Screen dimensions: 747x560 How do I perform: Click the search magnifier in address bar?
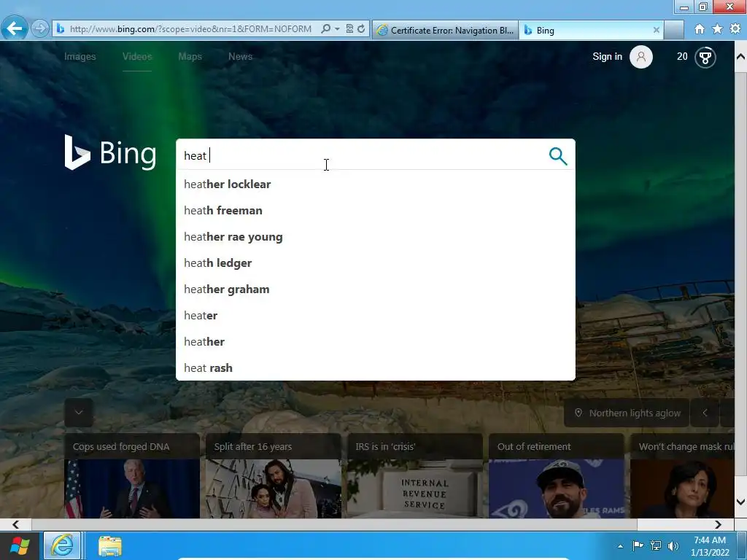pos(326,29)
